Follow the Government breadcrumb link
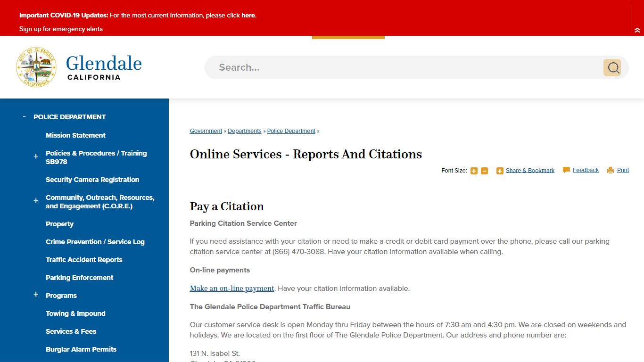Screen dimensions: 644x362 click(206, 131)
